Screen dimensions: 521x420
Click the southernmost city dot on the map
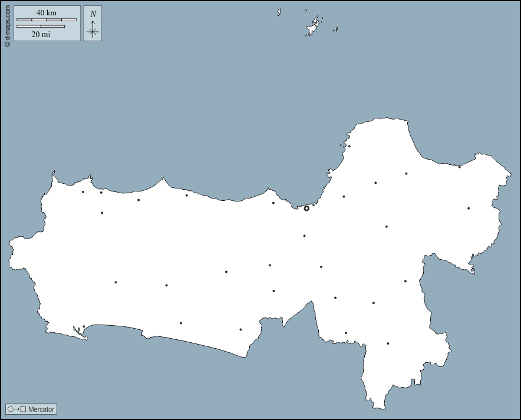click(x=388, y=343)
